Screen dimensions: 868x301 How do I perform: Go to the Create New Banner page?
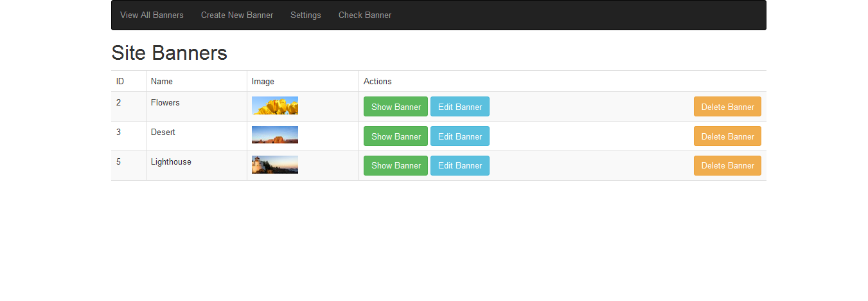coord(237,15)
